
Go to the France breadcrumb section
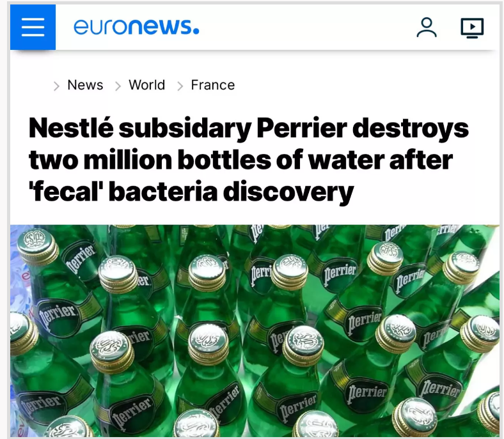213,85
